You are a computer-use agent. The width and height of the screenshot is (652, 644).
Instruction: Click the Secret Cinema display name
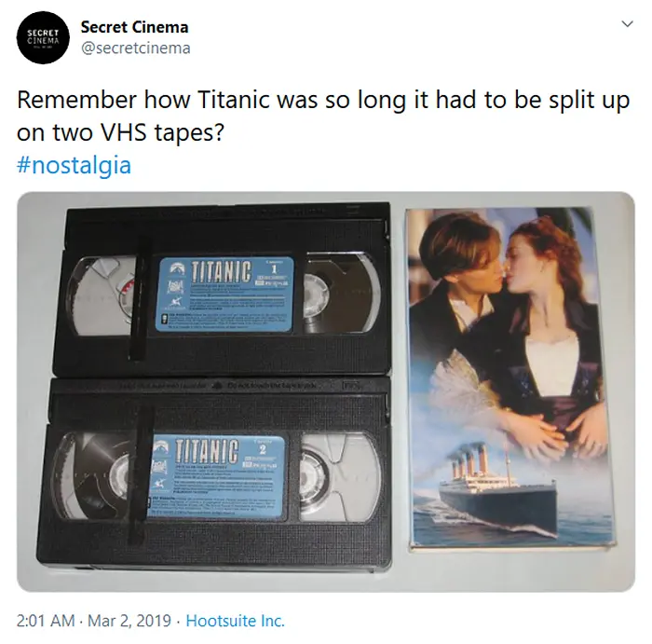pos(134,27)
